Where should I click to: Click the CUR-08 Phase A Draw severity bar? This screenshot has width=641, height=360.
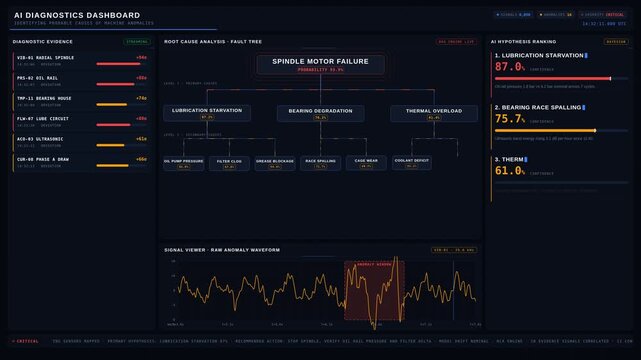click(x=121, y=166)
